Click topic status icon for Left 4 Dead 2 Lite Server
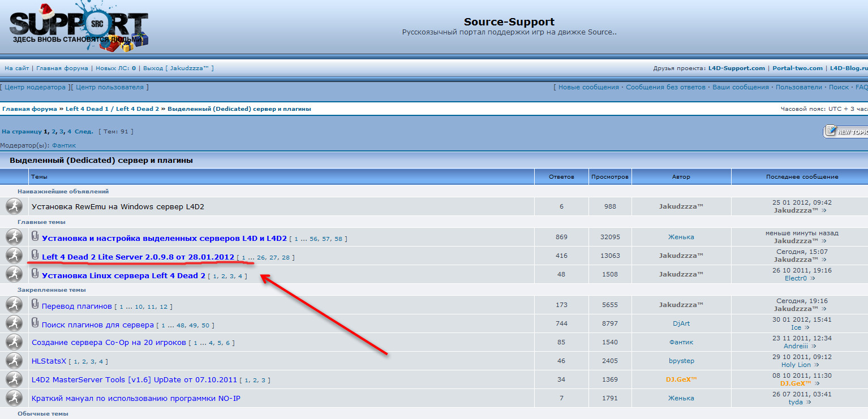This screenshot has width=868, height=419. coord(14,256)
